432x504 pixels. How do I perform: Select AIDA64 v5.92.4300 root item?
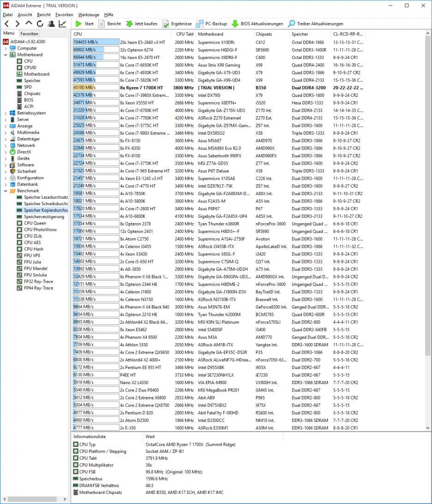(x=24, y=42)
